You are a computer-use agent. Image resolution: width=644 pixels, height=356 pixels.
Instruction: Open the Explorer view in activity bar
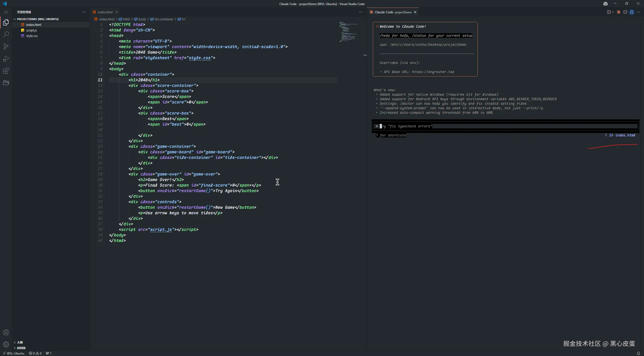[6, 22]
